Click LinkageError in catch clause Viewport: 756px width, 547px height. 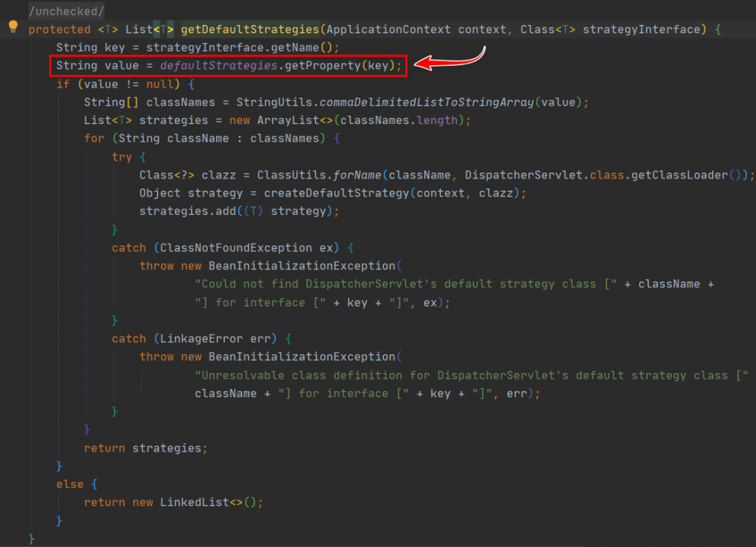[201, 339]
